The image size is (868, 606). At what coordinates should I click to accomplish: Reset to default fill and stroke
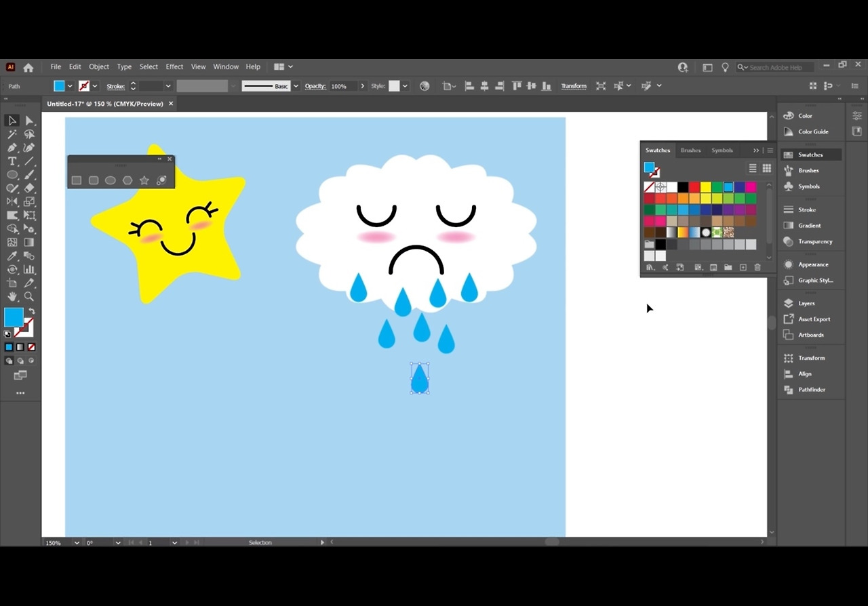click(x=7, y=334)
